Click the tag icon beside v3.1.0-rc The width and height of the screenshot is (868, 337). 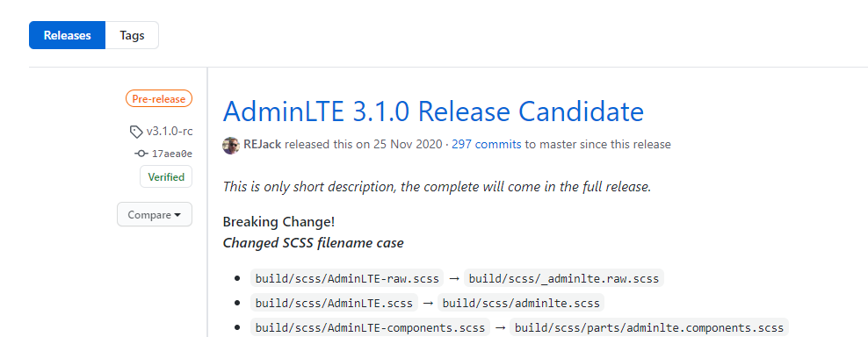[x=135, y=132]
